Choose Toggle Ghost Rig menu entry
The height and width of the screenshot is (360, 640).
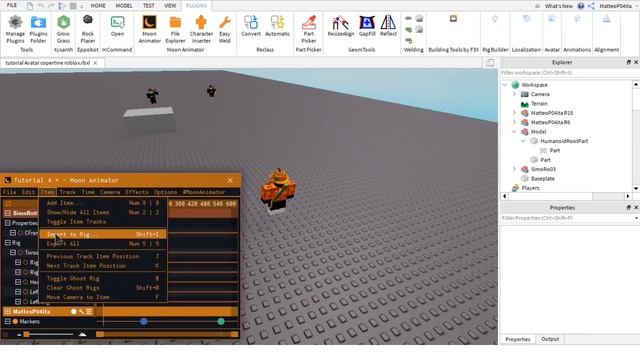coord(103,278)
